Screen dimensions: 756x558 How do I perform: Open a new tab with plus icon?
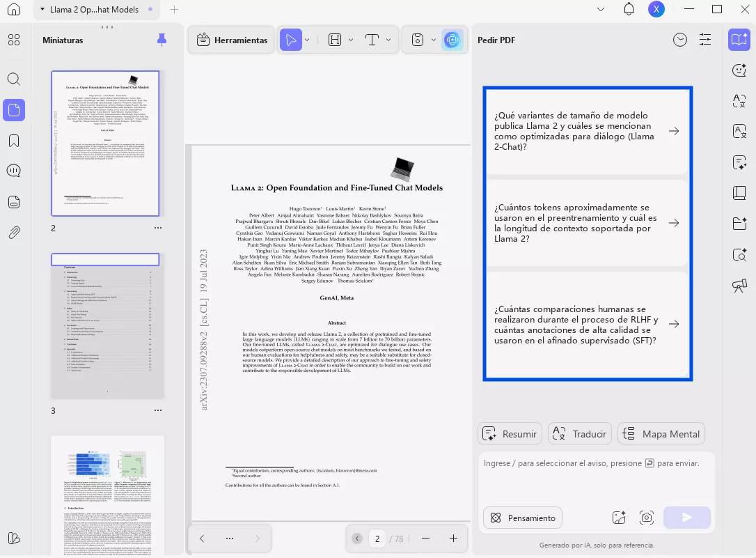tap(174, 9)
